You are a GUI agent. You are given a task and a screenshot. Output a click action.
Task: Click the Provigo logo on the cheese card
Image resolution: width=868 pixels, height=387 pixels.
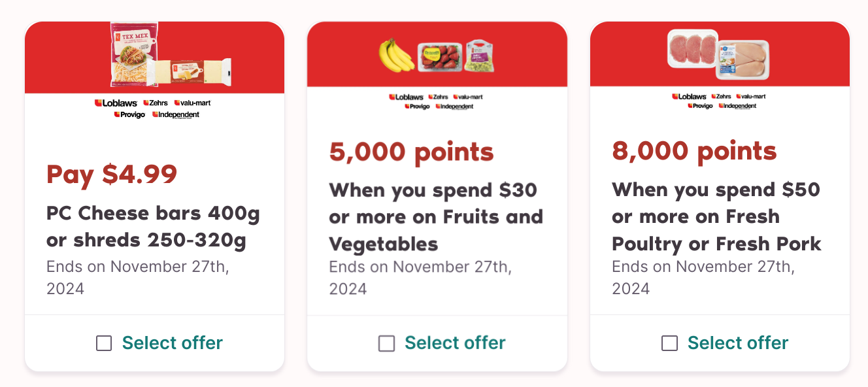point(129,114)
